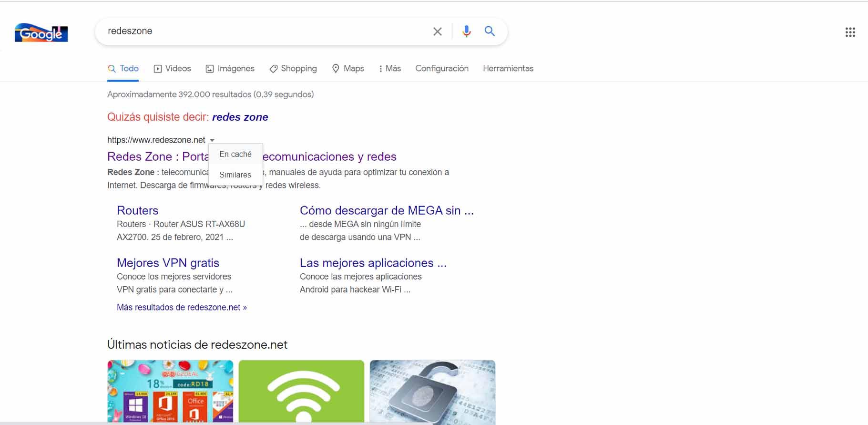Open 'Las mejores aplicaciones ...' sitelink
868x425 pixels.
pyautogui.click(x=373, y=263)
